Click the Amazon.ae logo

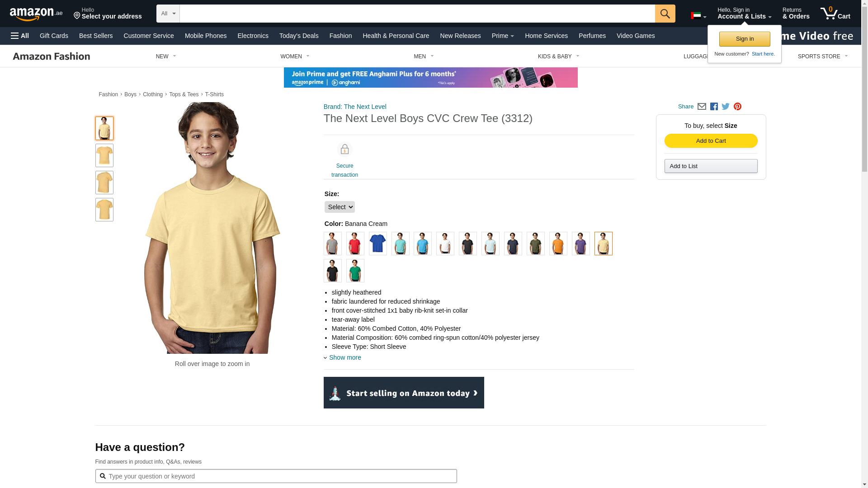36,14
